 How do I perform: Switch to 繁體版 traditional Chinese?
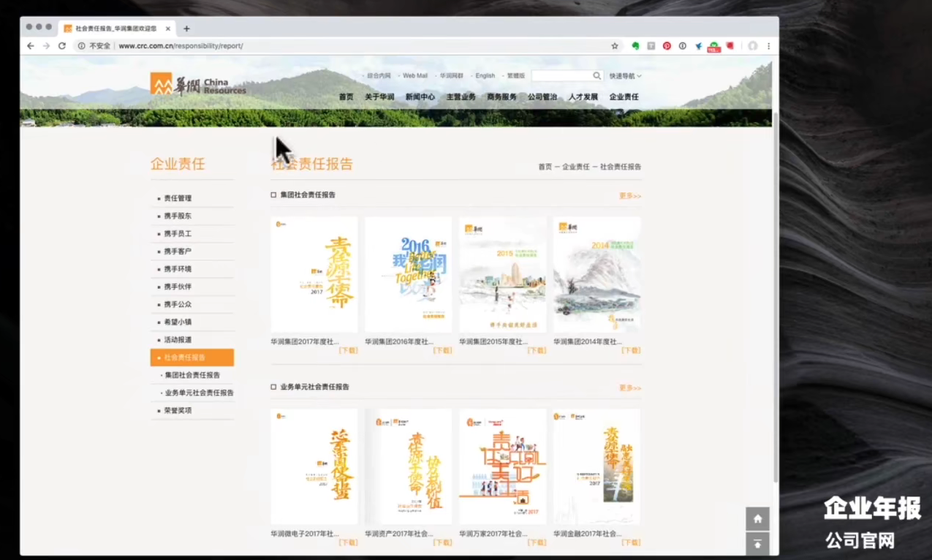[516, 76]
